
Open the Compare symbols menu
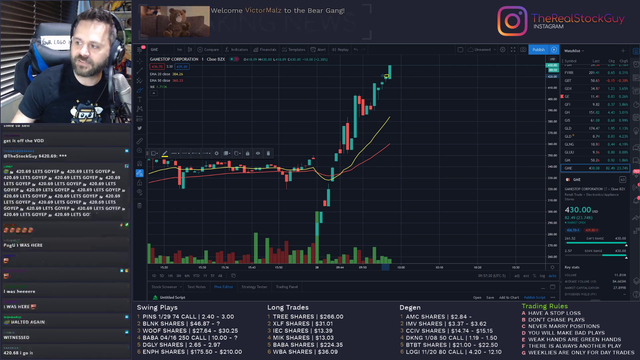[208, 49]
